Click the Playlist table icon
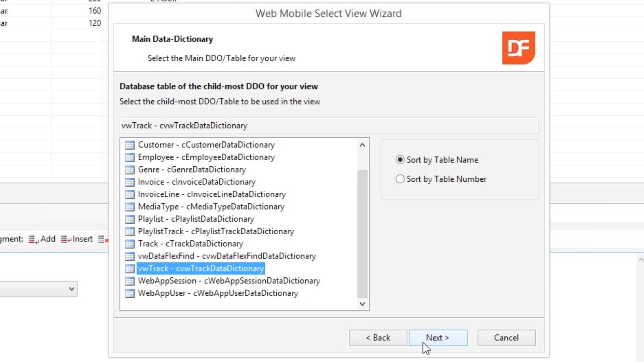 point(129,220)
